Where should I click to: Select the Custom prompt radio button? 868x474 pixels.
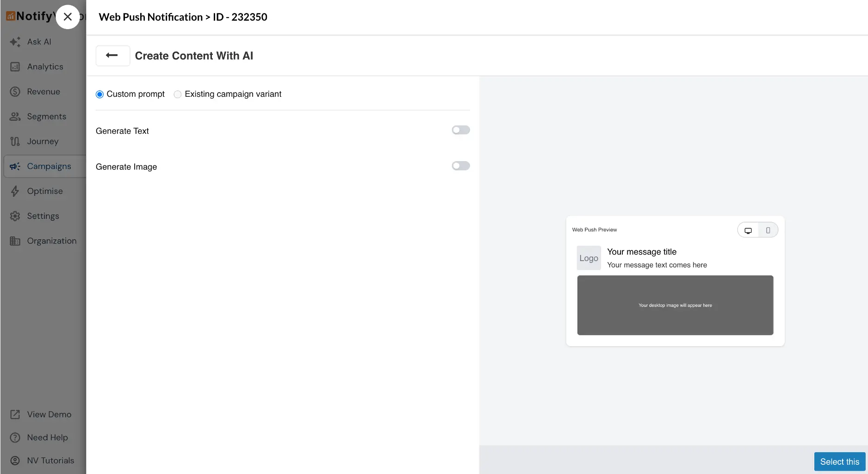coord(99,94)
